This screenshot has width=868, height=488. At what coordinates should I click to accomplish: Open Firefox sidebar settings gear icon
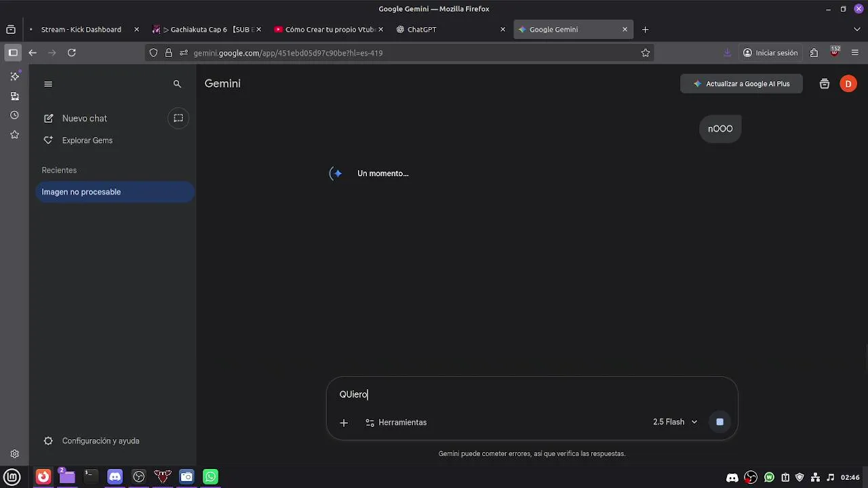pos(14,454)
